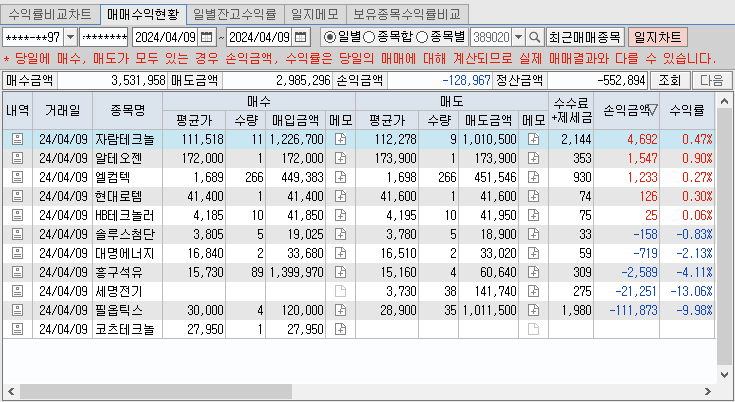Screen dimensions: 735x402
Task: Click the 1,399,970 purchase amount cell
Action: (x=296, y=272)
